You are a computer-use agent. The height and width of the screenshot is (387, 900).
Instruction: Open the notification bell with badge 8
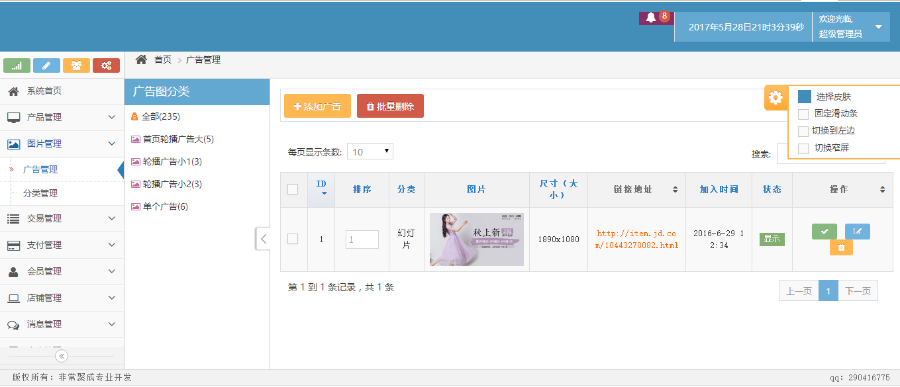(x=656, y=18)
